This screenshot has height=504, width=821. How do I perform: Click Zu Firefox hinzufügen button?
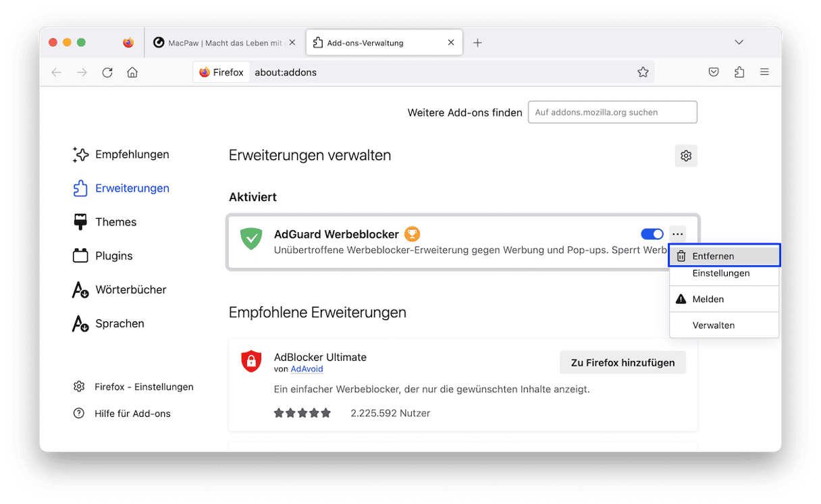tap(623, 362)
